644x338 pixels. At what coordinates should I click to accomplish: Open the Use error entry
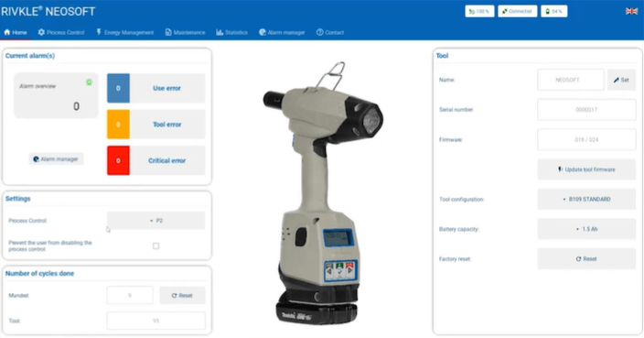pos(167,88)
